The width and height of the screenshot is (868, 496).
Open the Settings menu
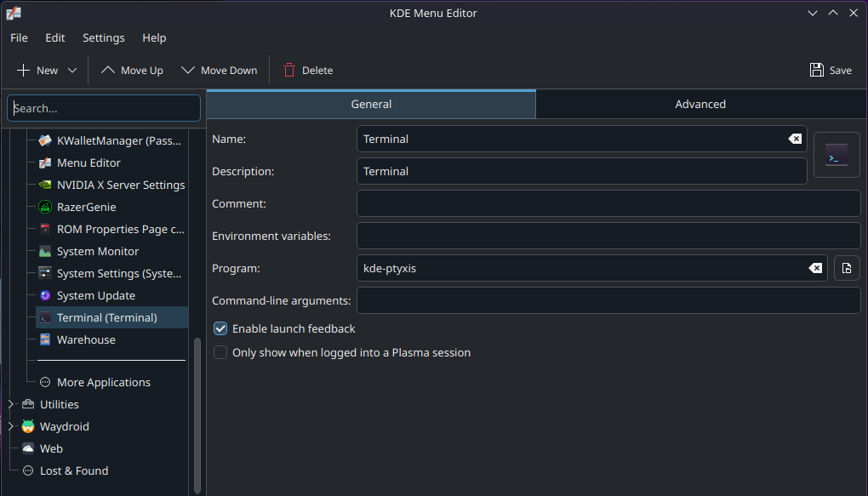click(x=103, y=37)
